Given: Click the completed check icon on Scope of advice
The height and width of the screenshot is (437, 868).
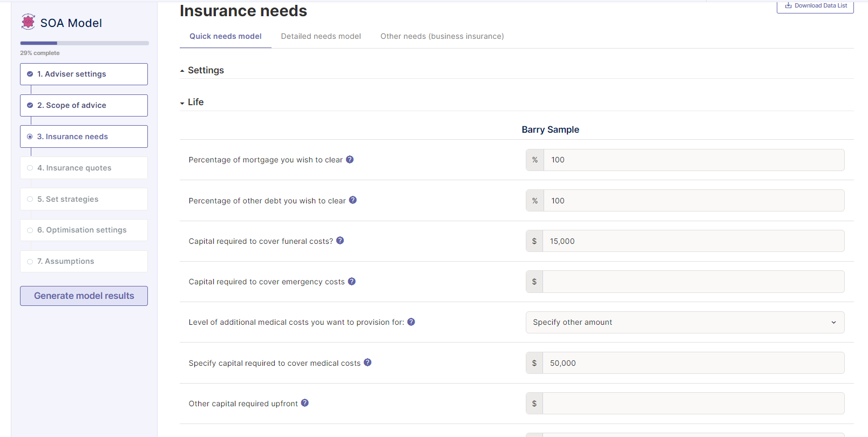Looking at the screenshot, I should [30, 105].
